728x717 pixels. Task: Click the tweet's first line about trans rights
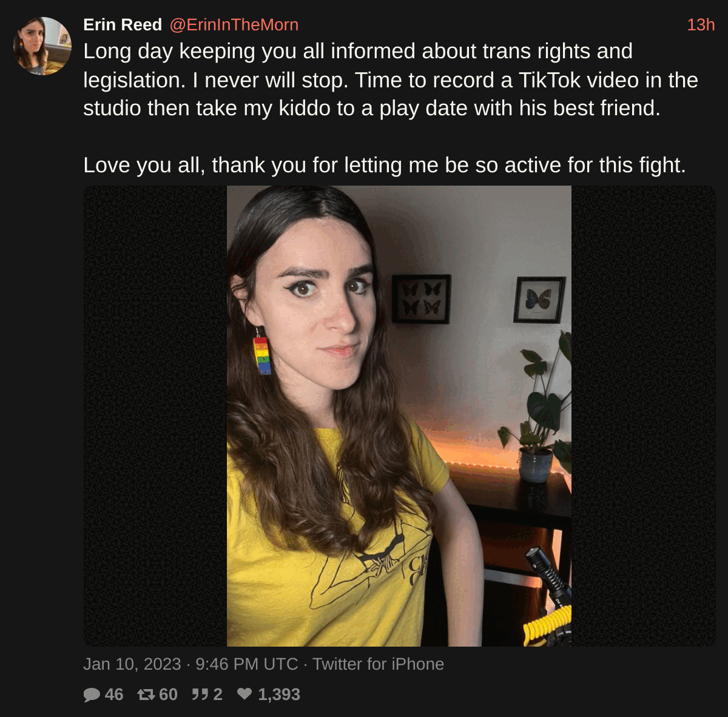click(358, 52)
